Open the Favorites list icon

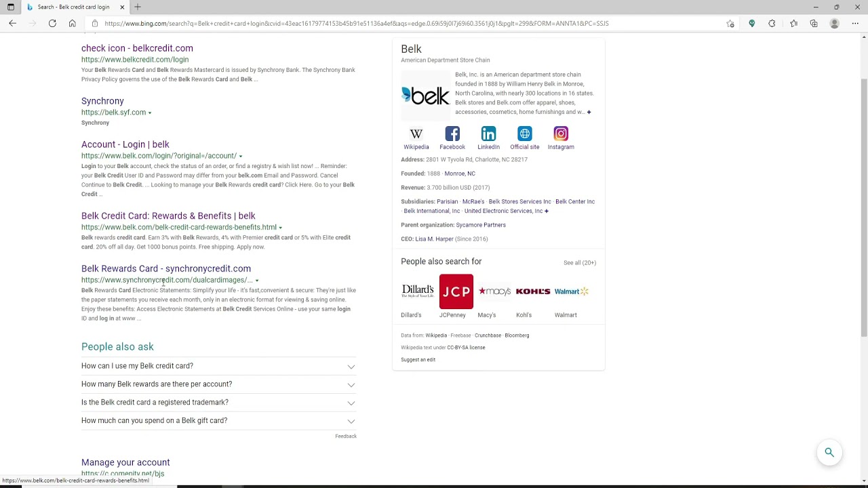(x=793, y=23)
